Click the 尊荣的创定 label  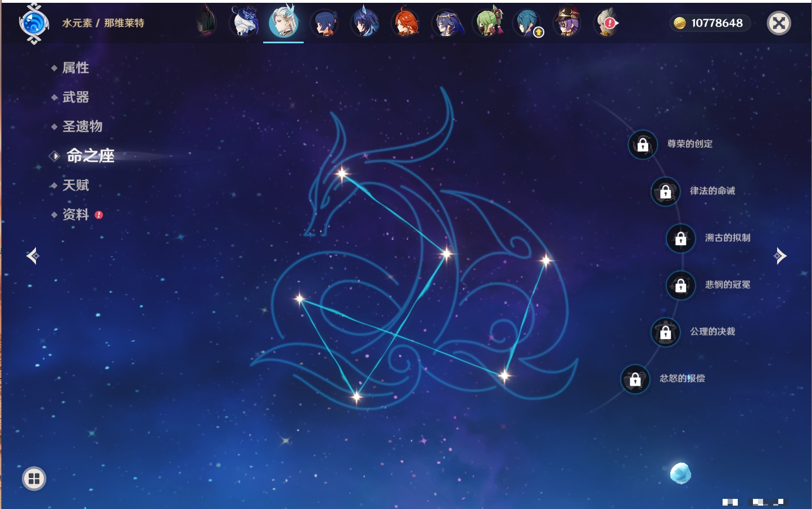(x=690, y=144)
